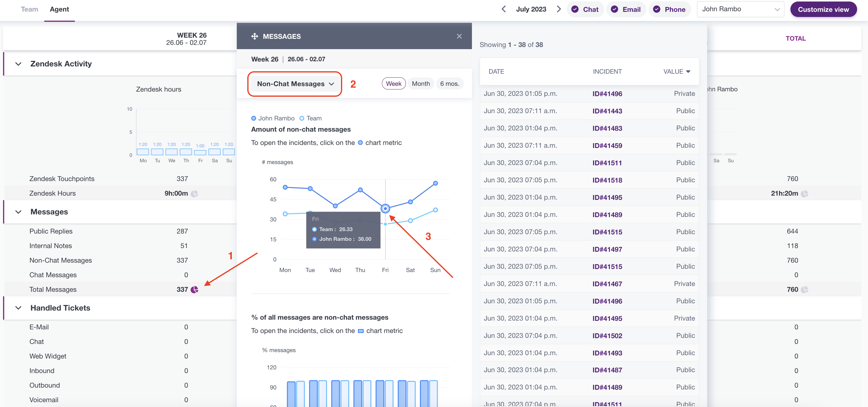Click Friday bar in Zendesk hours chart
The width and height of the screenshot is (868, 407).
[x=200, y=153]
